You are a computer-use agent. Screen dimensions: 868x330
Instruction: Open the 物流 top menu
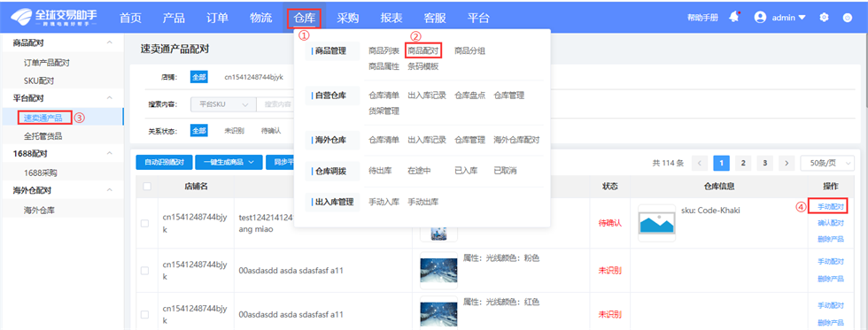[260, 18]
